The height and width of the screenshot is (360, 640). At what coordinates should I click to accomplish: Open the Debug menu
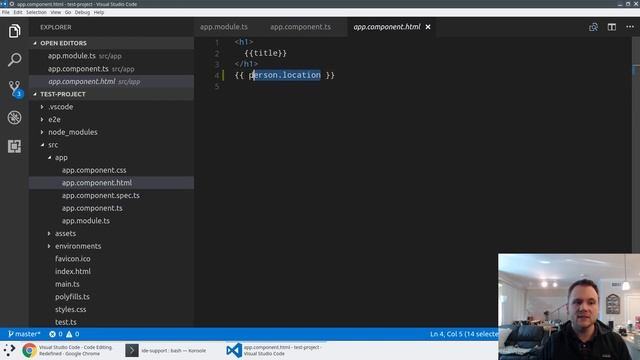coord(82,12)
